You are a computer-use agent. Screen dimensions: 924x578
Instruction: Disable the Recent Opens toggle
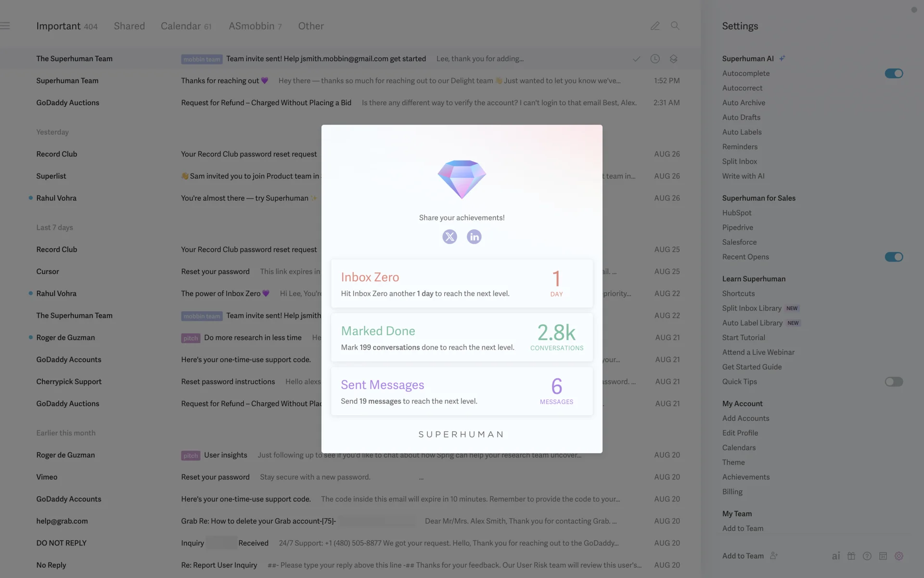pyautogui.click(x=894, y=257)
